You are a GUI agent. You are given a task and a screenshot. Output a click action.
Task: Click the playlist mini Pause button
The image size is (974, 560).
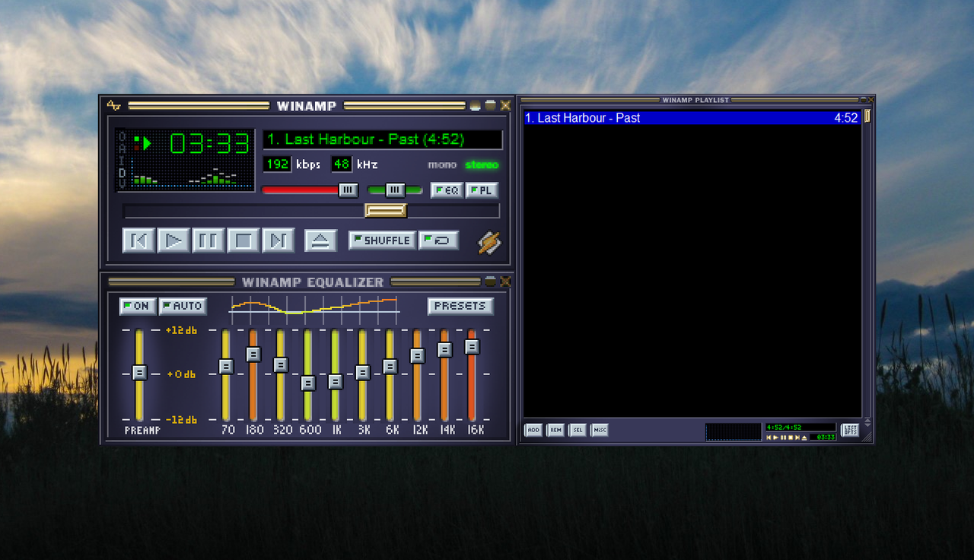point(783,437)
